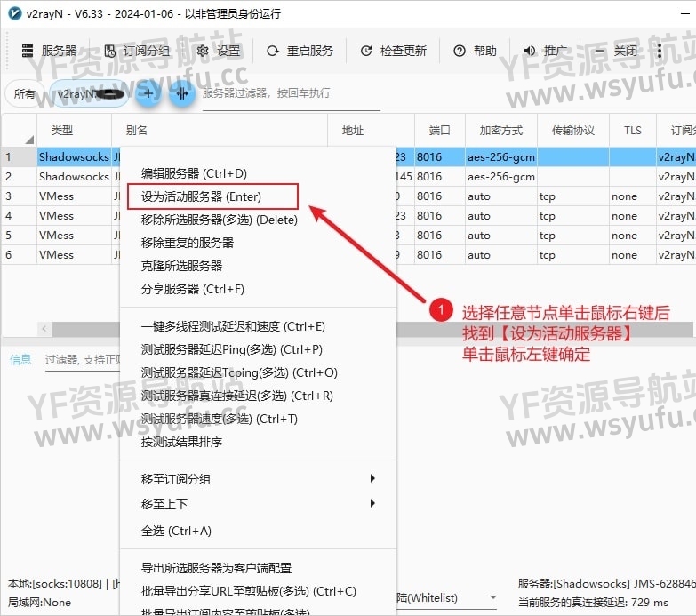Sort by TLS column header
The height and width of the screenshot is (616, 696).
pyautogui.click(x=633, y=130)
